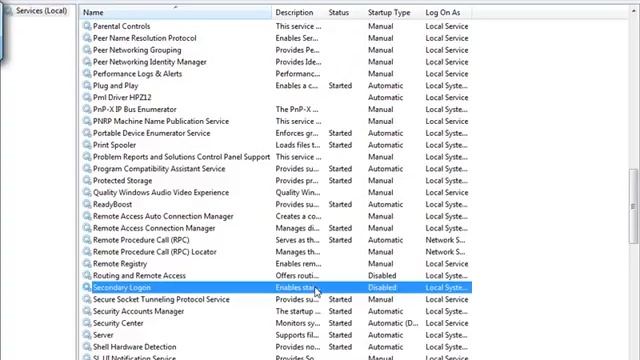The image size is (640, 360).
Task: Click the PNRP Machine Name Publication gear icon
Action: tap(87, 121)
